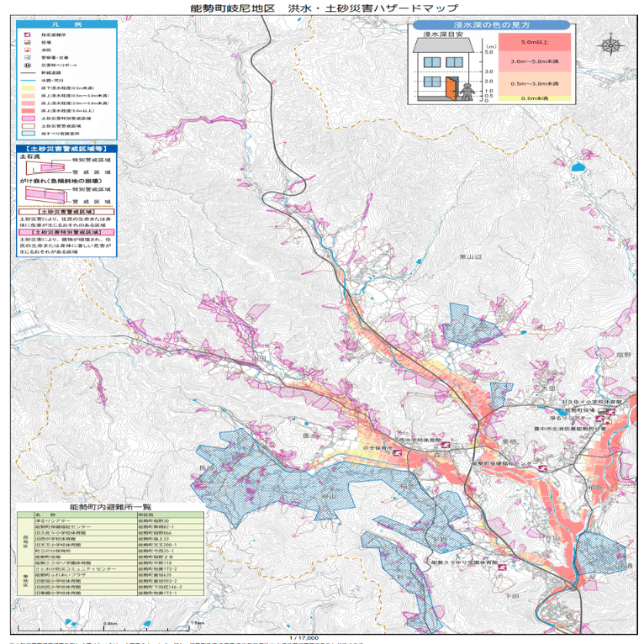Viewport: 644px width, 644px height.
Task: Click the 0.5m未満 band in the depth guide
Action: (535, 98)
